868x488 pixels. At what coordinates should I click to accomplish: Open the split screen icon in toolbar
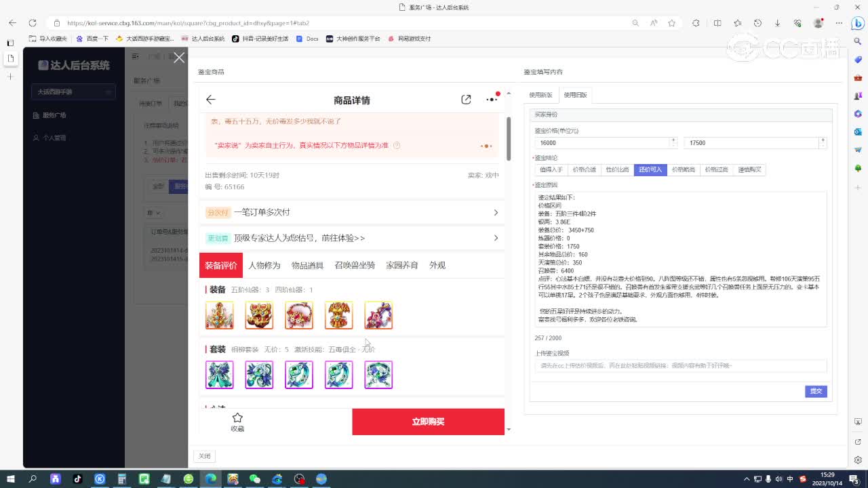point(717,22)
